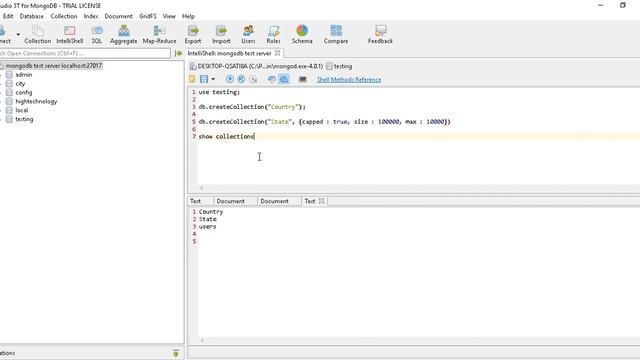The image size is (640, 360).
Task: Open the Database menu
Action: click(31, 16)
